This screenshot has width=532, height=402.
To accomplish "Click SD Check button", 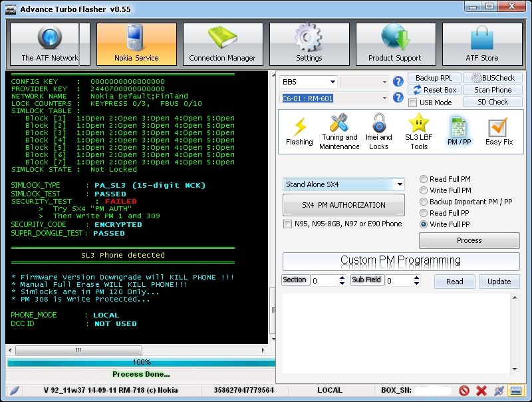I will coord(493,102).
